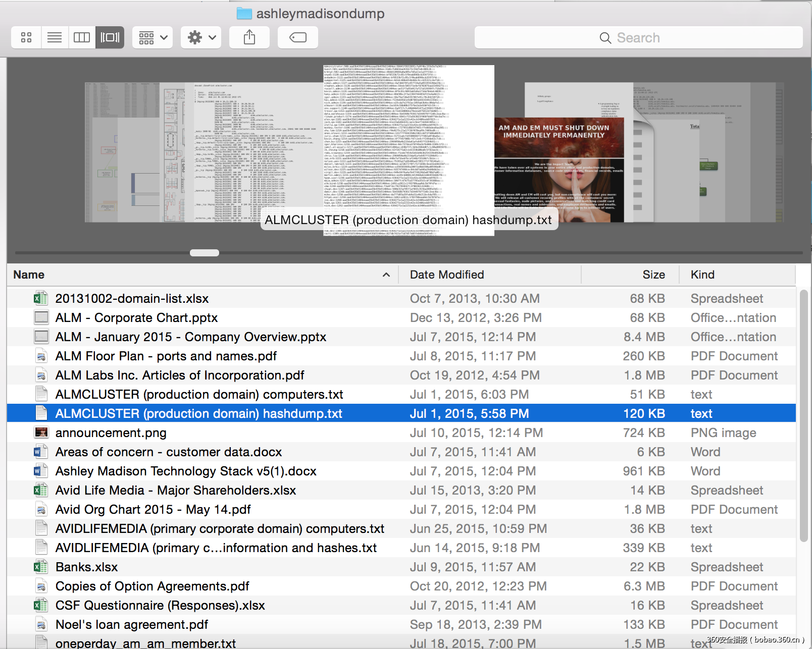Sort by Name column header
The image size is (812, 649).
[29, 275]
